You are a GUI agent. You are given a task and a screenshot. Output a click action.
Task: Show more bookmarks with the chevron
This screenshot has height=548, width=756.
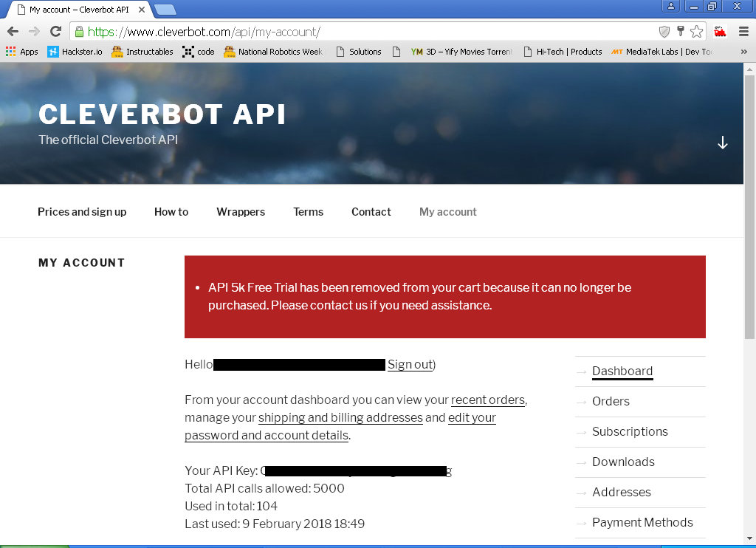[x=744, y=52]
